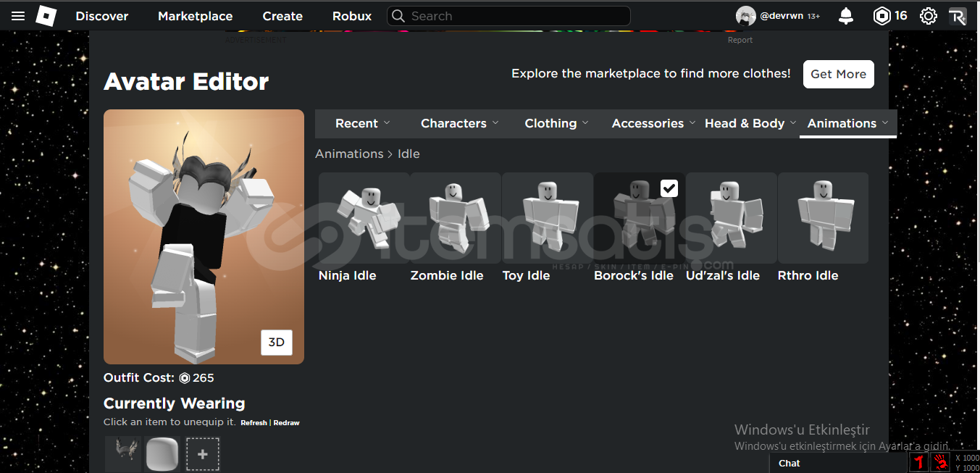Expand the Characters dropdown
This screenshot has width=980, height=473.
pos(460,123)
